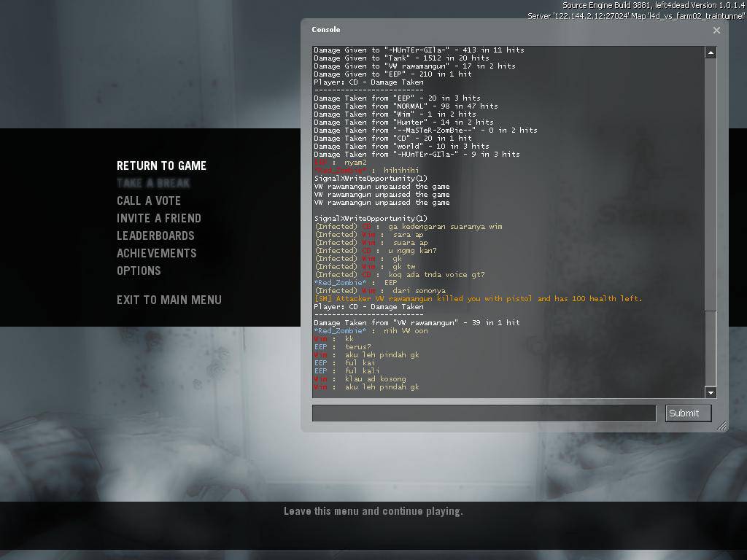The height and width of the screenshot is (560, 747).
Task: Click the Source Engine Build version text
Action: [654, 5]
